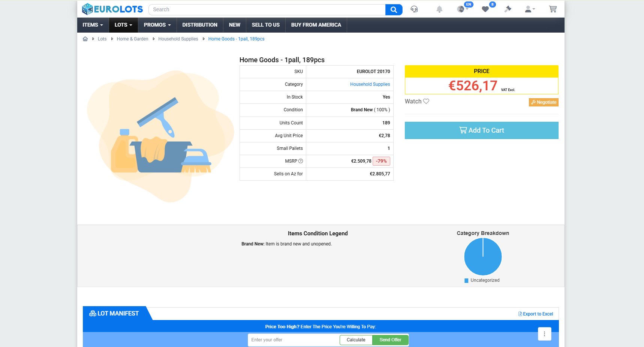Image resolution: width=644 pixels, height=347 pixels.
Task: Toggle the Watch heart
Action: [426, 101]
